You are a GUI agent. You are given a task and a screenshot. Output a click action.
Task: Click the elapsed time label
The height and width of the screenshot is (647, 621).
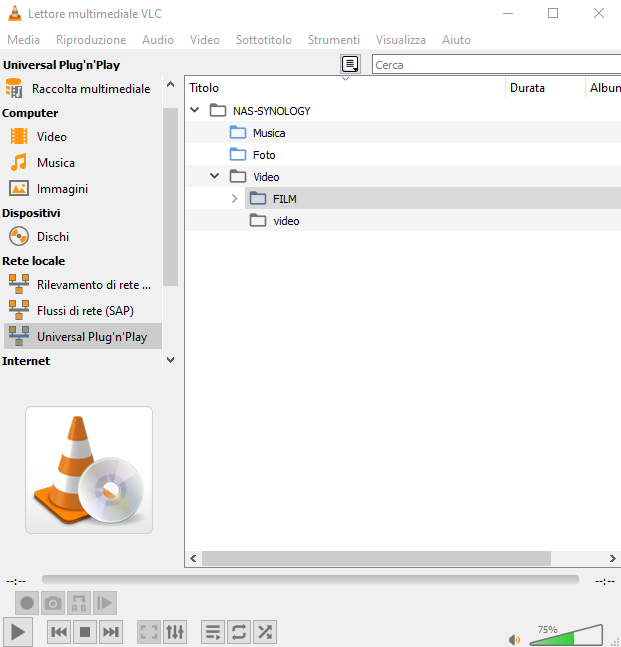(x=16, y=581)
